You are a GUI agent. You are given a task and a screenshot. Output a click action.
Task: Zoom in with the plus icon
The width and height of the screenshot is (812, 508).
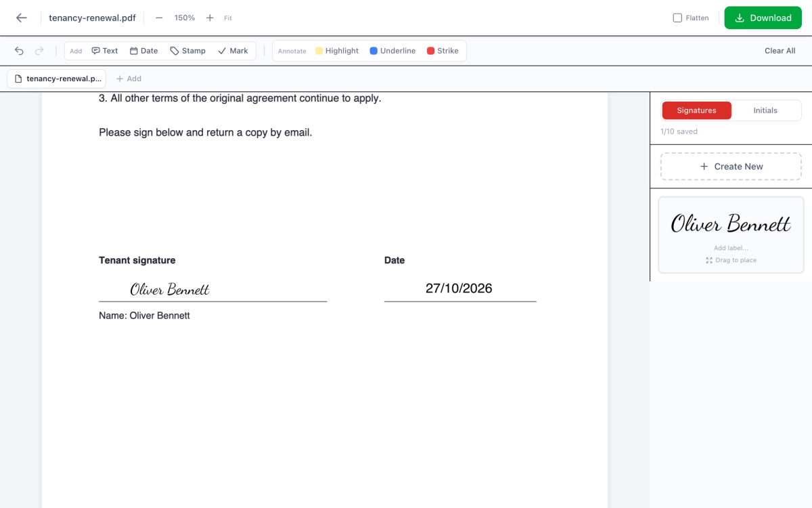(210, 18)
